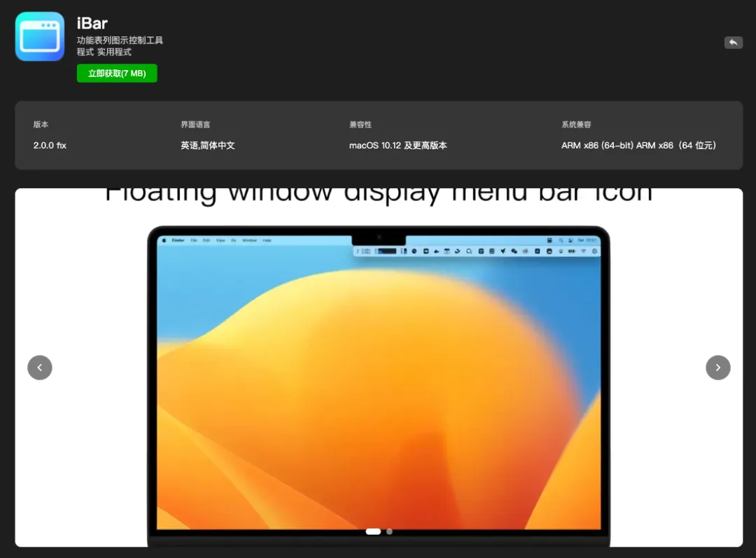Click the language value 英语,简体中文
Viewport: 756px width, 558px height.
pyautogui.click(x=208, y=145)
